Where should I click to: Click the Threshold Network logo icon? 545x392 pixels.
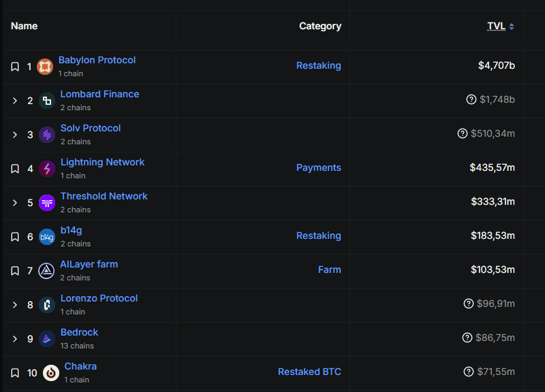tap(47, 203)
